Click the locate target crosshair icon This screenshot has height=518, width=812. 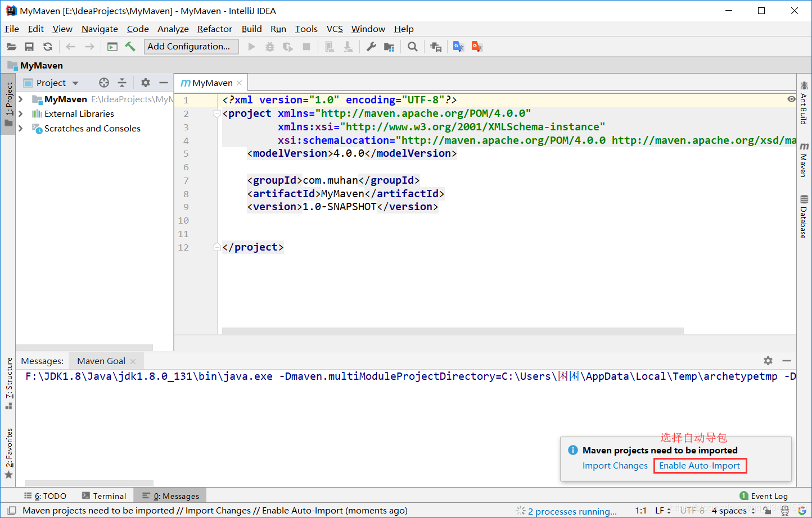coord(104,83)
